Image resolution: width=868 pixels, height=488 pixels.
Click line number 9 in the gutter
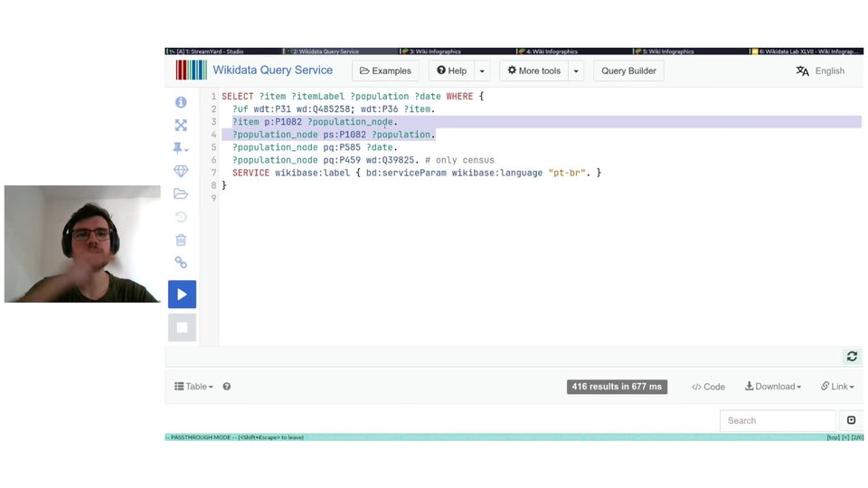213,198
